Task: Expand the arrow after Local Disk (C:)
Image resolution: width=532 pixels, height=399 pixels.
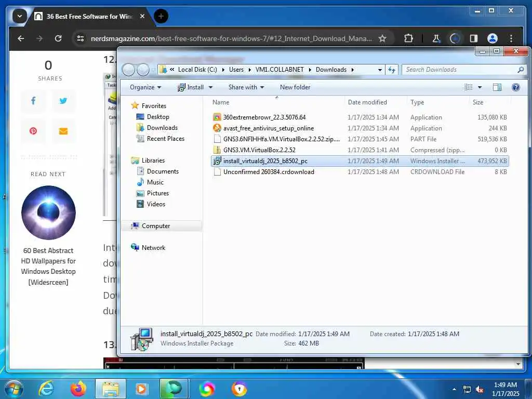Action: [x=223, y=70]
